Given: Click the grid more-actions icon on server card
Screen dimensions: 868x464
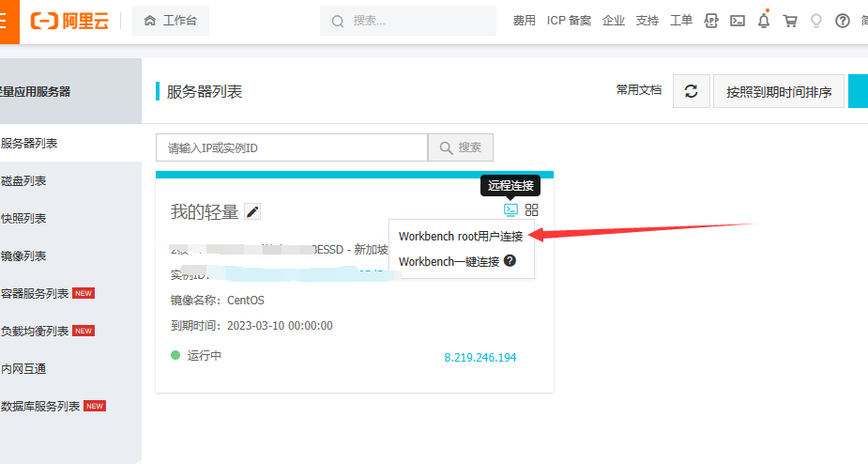Looking at the screenshot, I should [x=531, y=209].
